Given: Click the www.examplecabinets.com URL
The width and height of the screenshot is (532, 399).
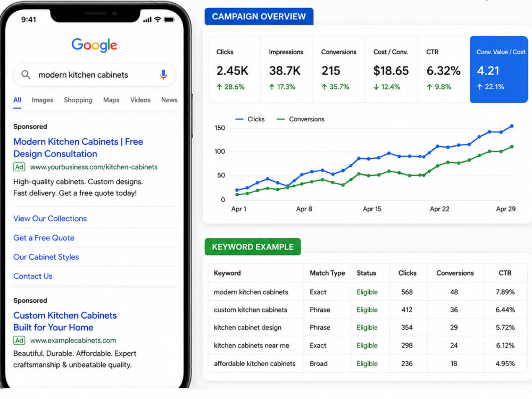Looking at the screenshot, I should coord(73,340).
